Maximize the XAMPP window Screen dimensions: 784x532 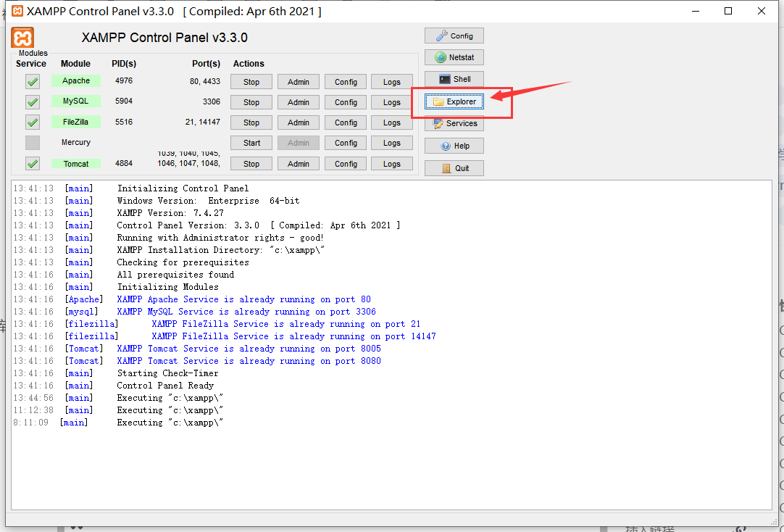[x=728, y=11]
